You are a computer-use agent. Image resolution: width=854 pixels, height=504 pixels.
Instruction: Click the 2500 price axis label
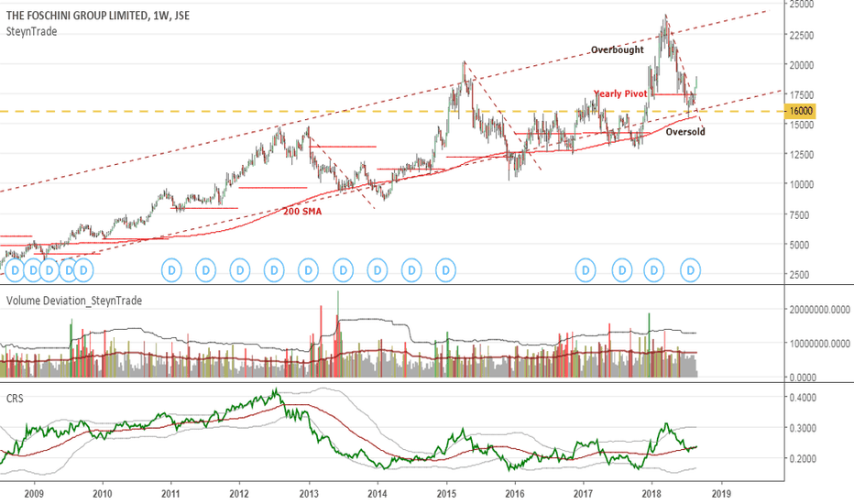799,275
